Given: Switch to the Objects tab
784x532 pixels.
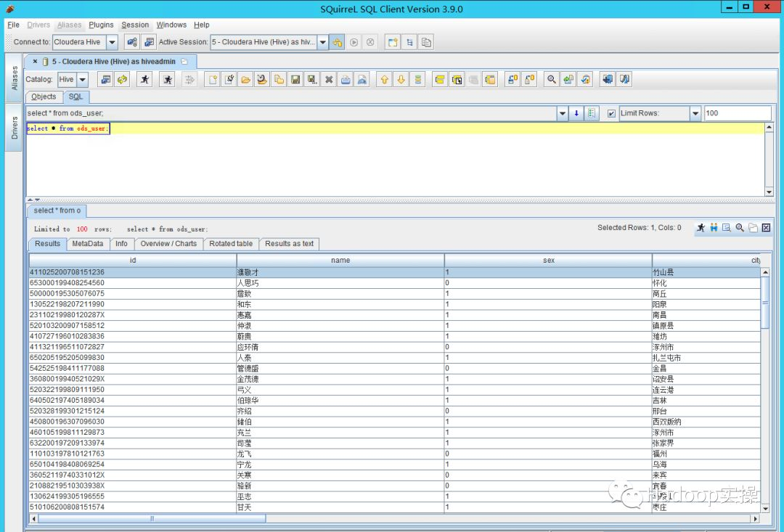Looking at the screenshot, I should point(44,97).
